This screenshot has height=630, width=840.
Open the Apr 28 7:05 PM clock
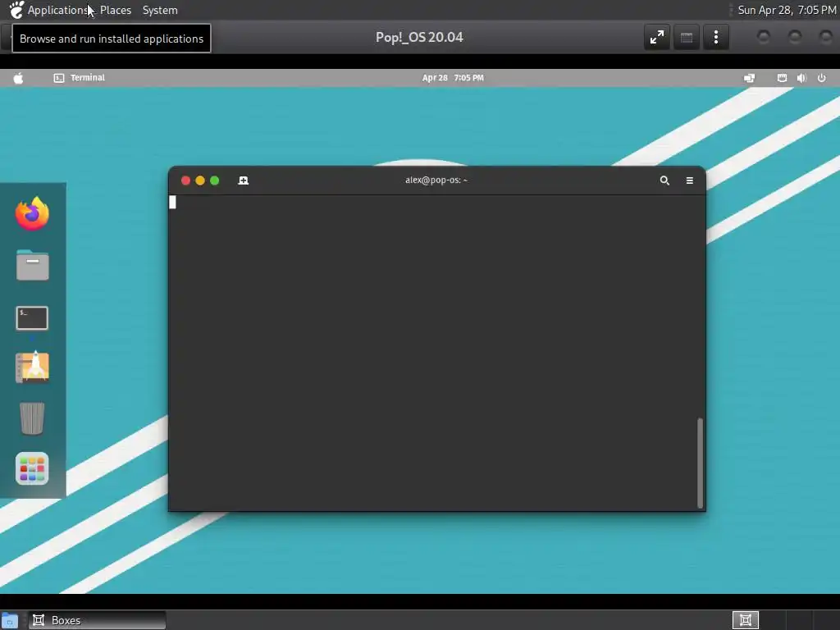coord(453,78)
